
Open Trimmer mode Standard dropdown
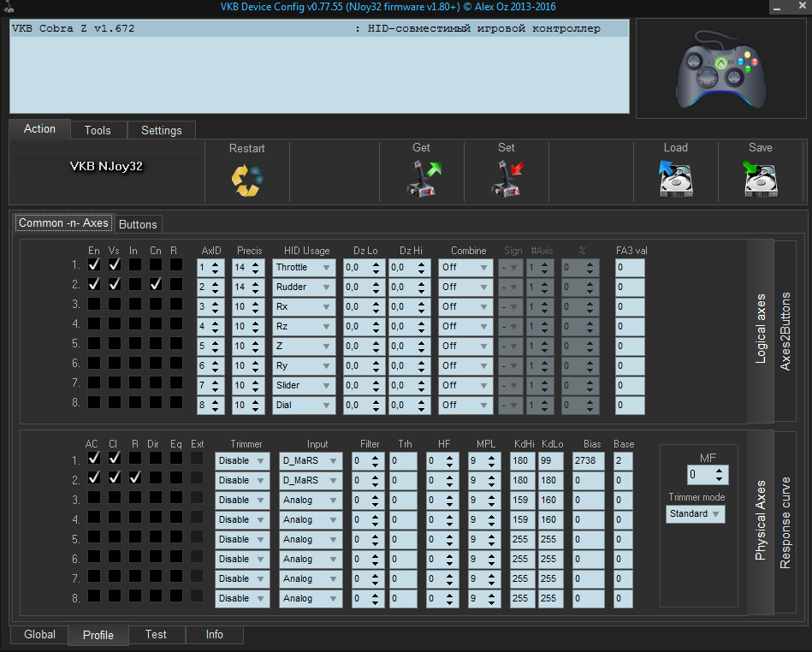point(695,513)
